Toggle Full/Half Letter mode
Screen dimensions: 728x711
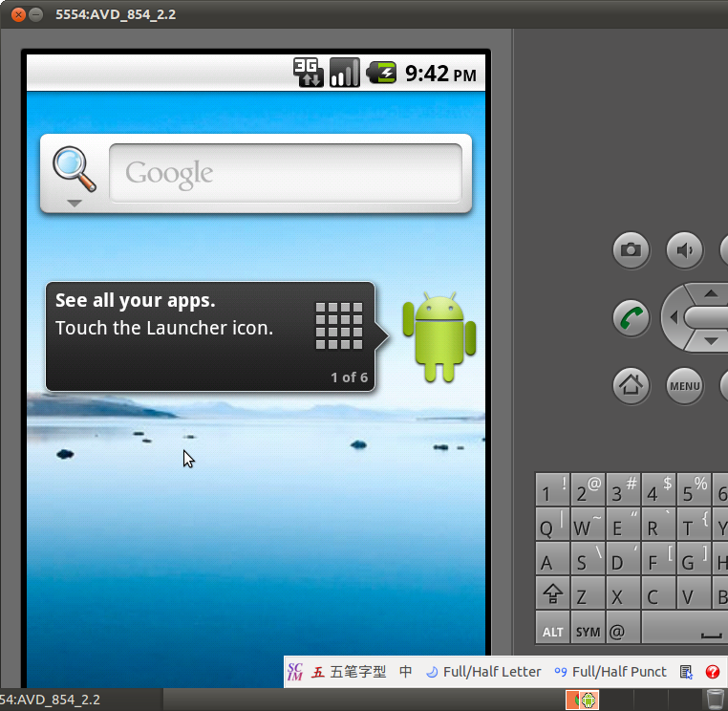(483, 672)
